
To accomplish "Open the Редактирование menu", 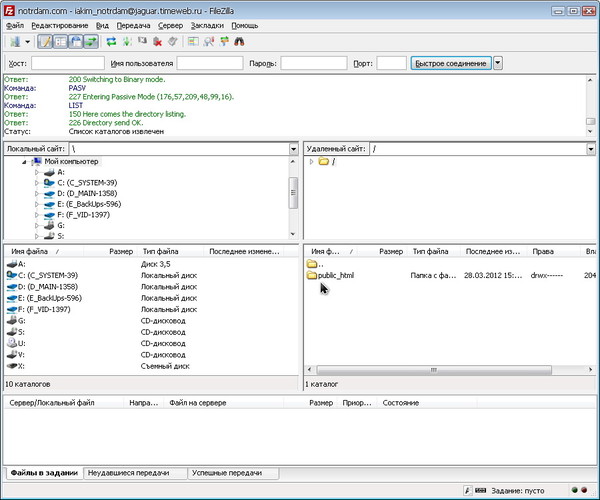I will pos(60,26).
